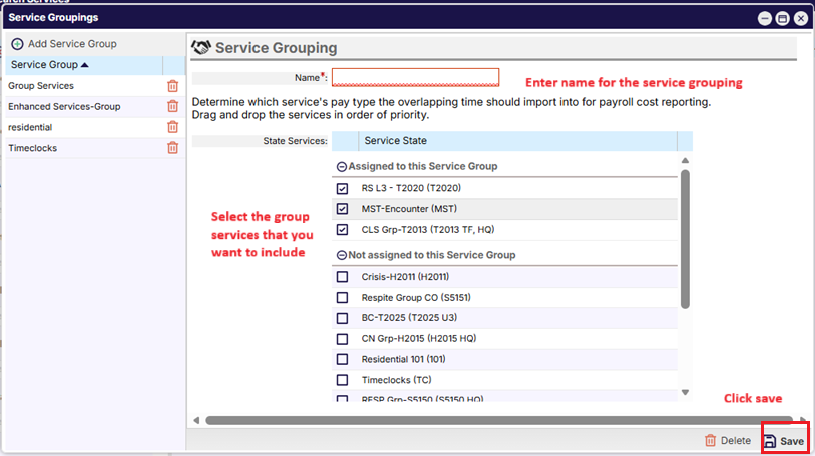This screenshot has width=815, height=456.
Task: Click the handshake Service Grouping icon
Action: point(200,48)
